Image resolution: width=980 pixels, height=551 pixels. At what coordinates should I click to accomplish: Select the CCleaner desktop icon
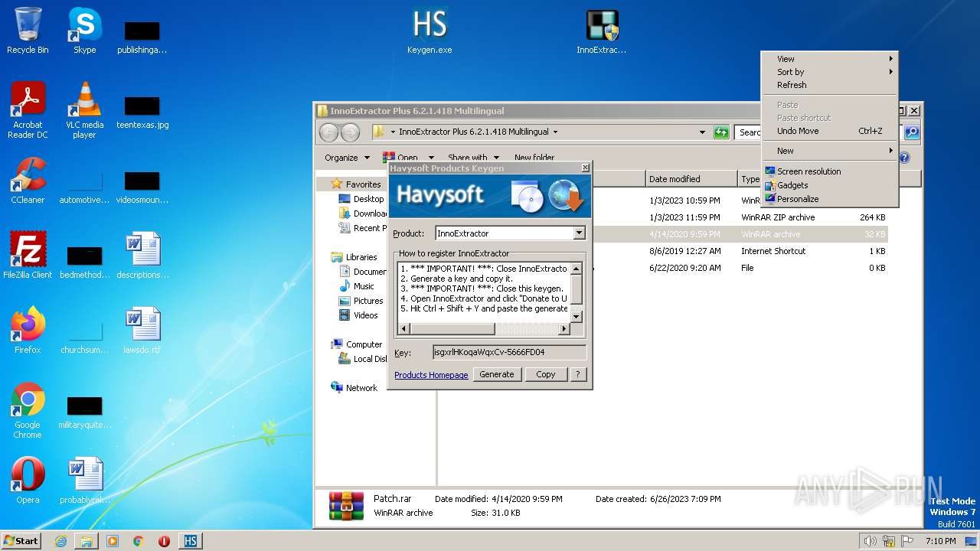tap(28, 181)
